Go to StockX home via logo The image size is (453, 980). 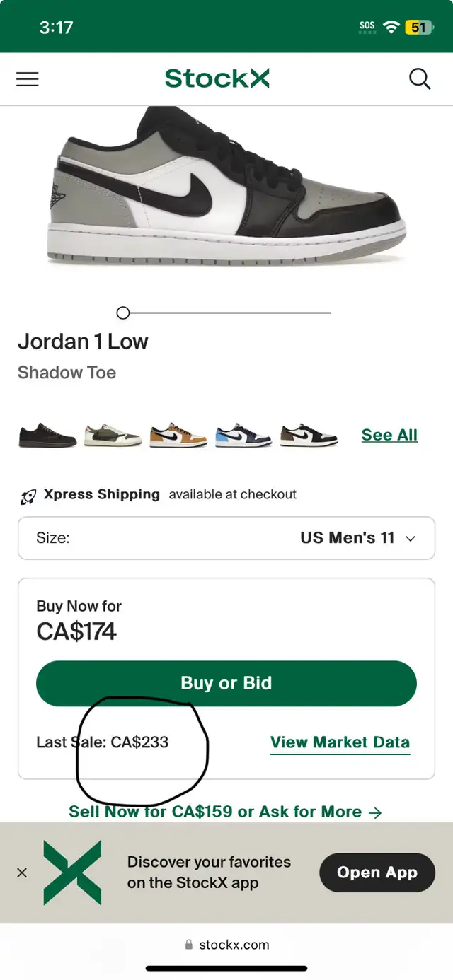pos(217,78)
